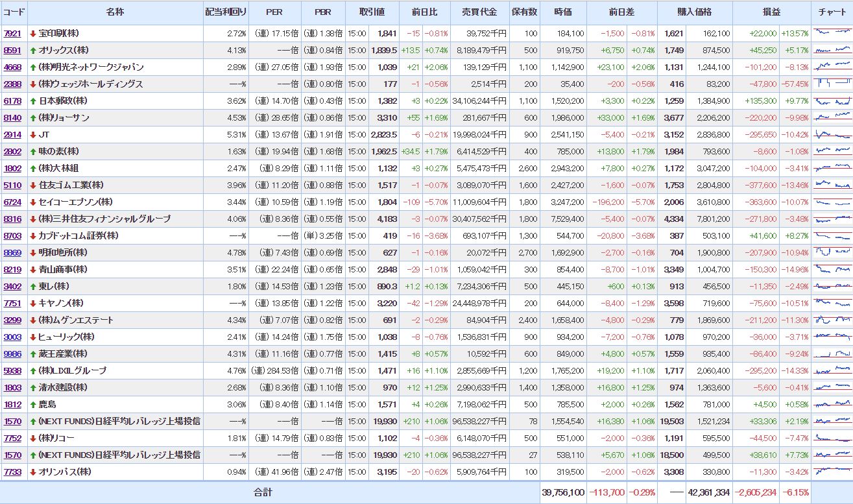Open the mini chart for 宝印刷 row
The width and height of the screenshot is (853, 504).
pyautogui.click(x=832, y=33)
